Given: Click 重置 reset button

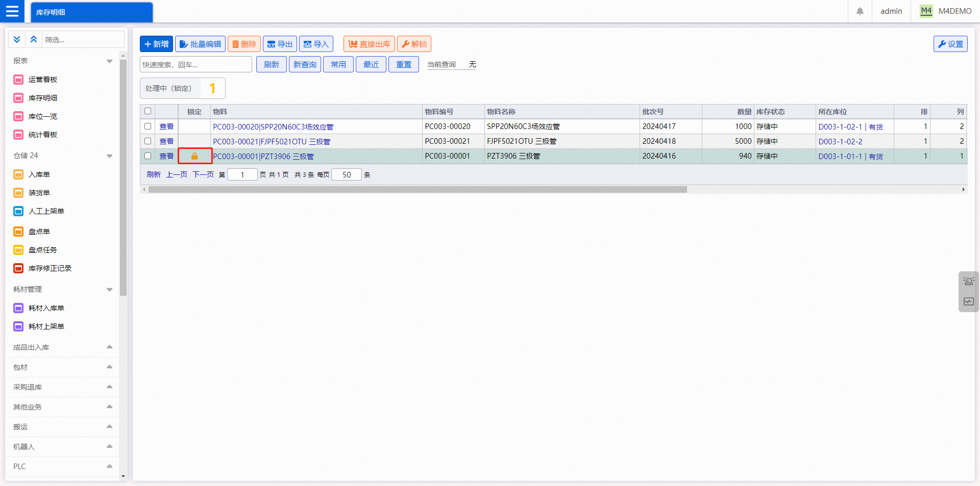Looking at the screenshot, I should [x=404, y=64].
